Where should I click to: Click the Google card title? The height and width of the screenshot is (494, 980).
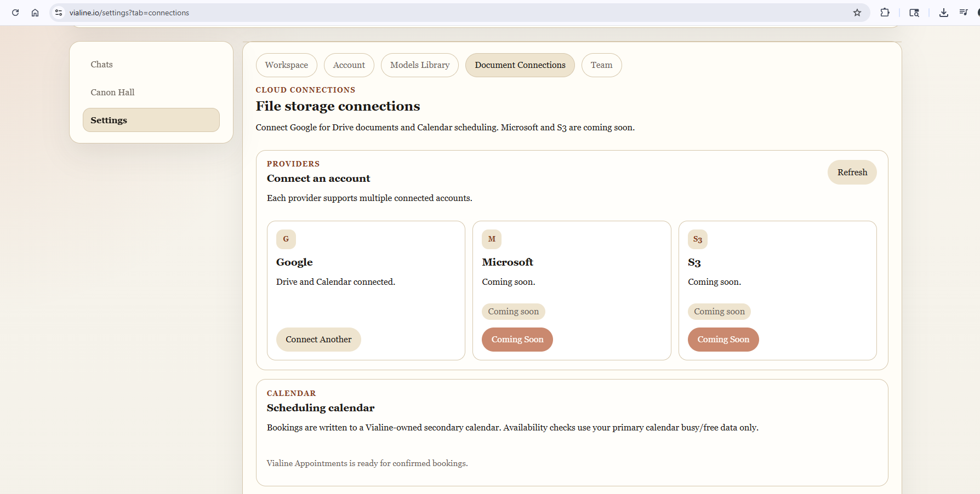tap(294, 262)
